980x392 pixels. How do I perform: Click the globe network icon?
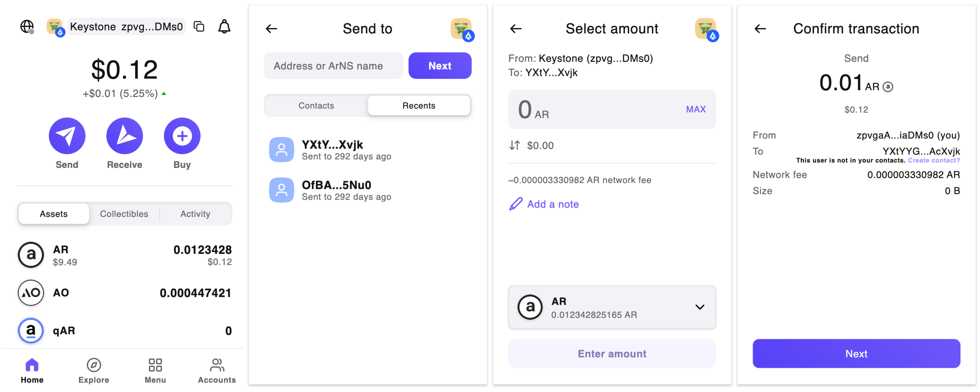click(x=27, y=27)
